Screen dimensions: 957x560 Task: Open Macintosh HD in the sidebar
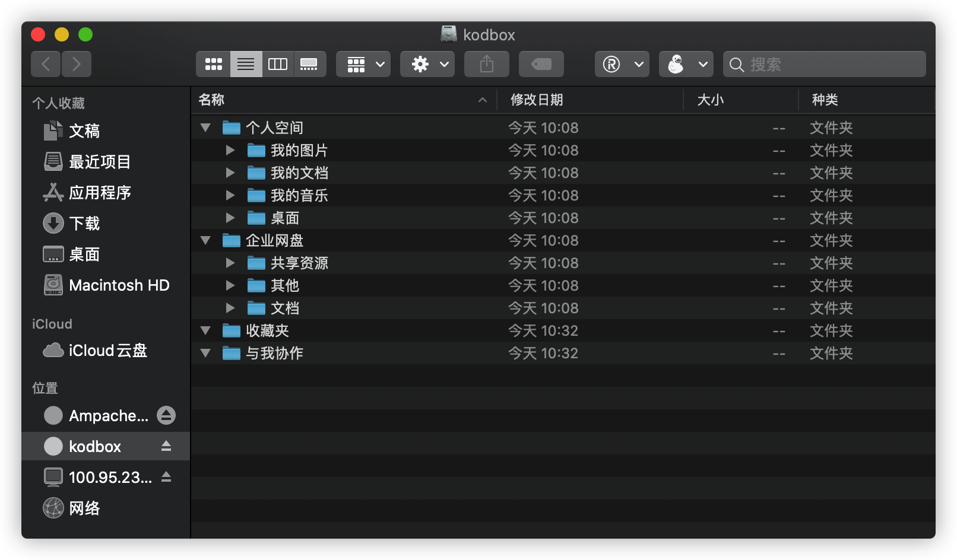[x=106, y=285]
